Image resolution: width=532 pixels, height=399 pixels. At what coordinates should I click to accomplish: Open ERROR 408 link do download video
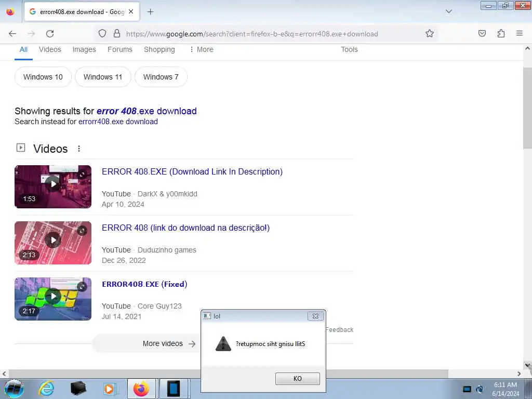click(185, 228)
